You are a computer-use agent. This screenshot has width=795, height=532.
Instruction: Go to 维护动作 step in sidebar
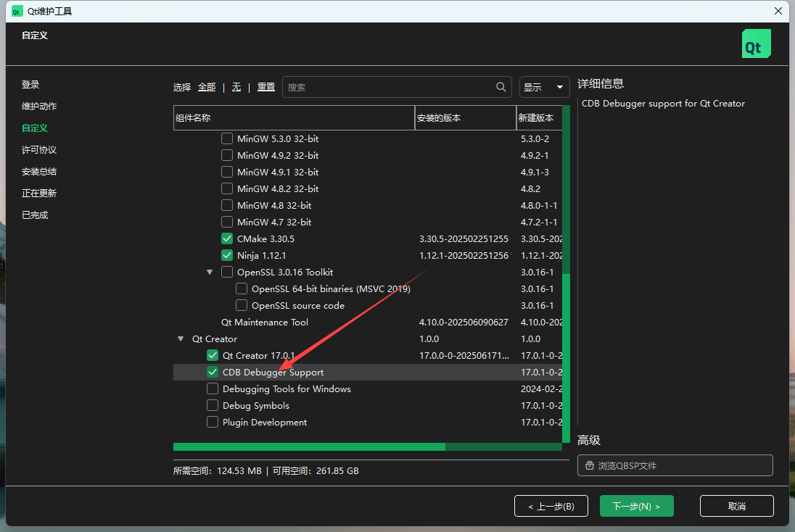tap(39, 107)
